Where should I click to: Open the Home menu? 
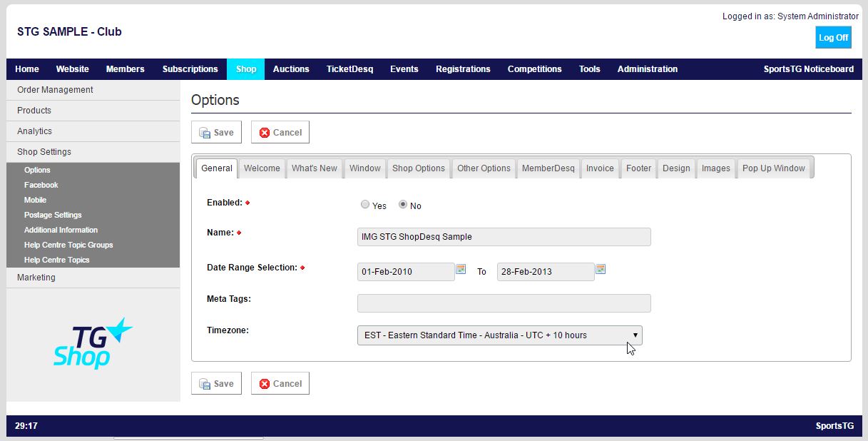(27, 69)
